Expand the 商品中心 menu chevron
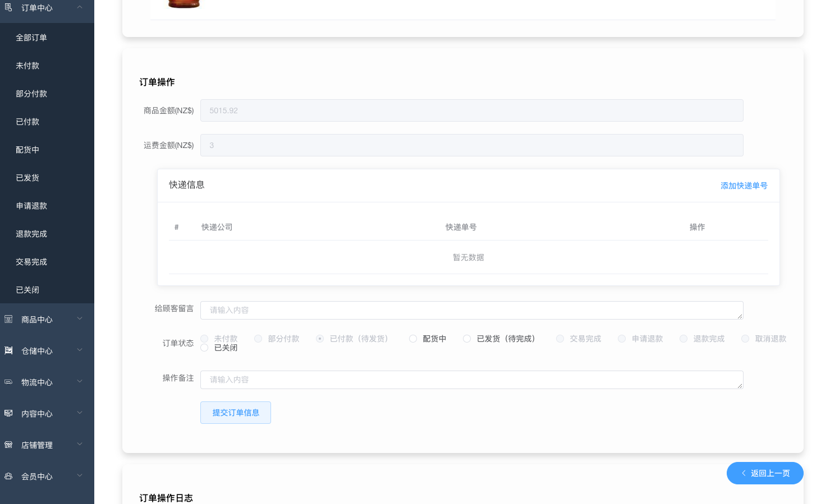821x504 pixels. [80, 319]
